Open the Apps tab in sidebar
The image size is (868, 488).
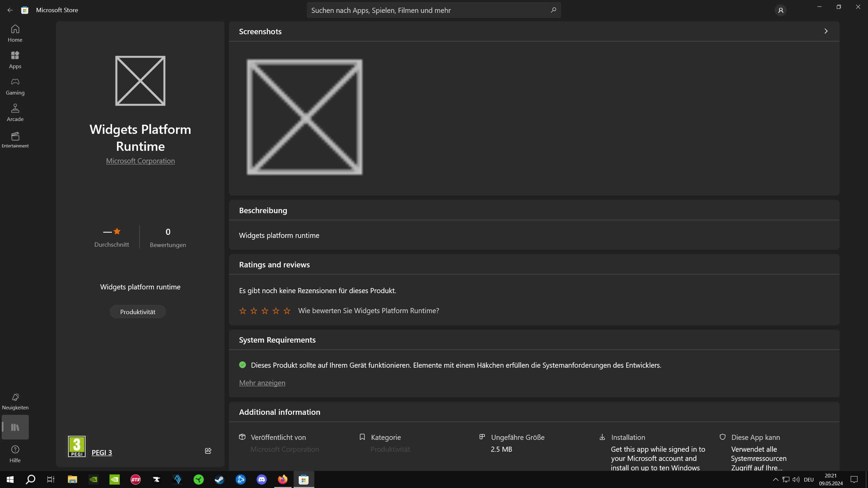point(15,60)
